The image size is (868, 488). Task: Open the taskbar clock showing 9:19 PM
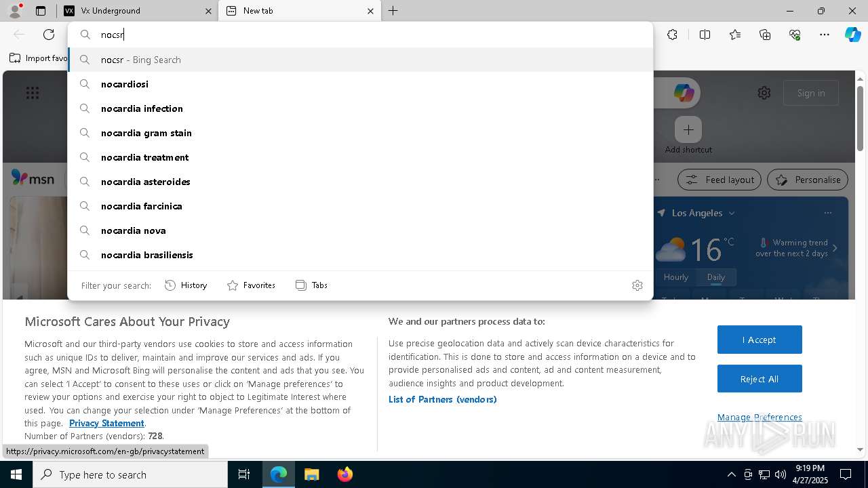pyautogui.click(x=810, y=474)
